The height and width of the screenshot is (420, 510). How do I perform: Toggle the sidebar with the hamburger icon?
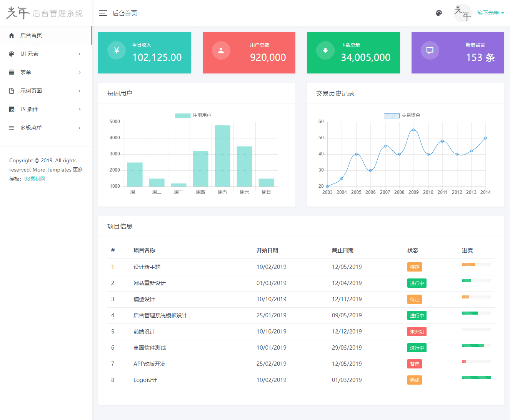[x=103, y=13]
